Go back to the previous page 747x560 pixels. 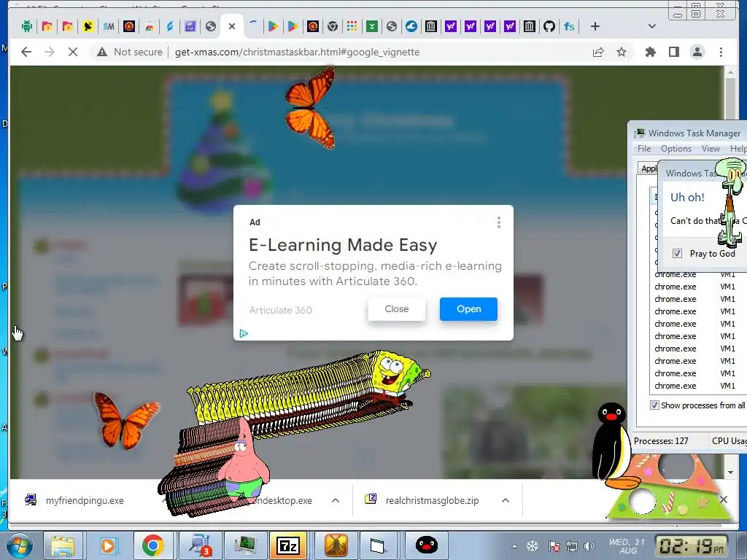pos(26,52)
